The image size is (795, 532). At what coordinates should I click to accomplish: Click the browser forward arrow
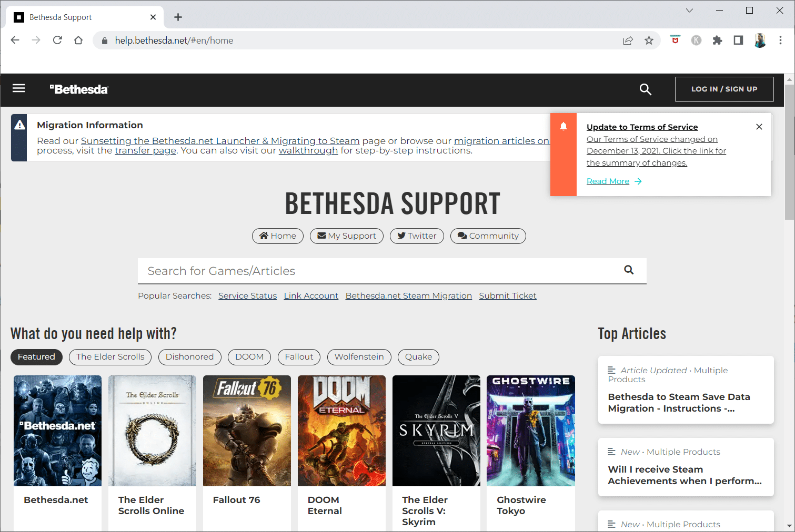36,40
